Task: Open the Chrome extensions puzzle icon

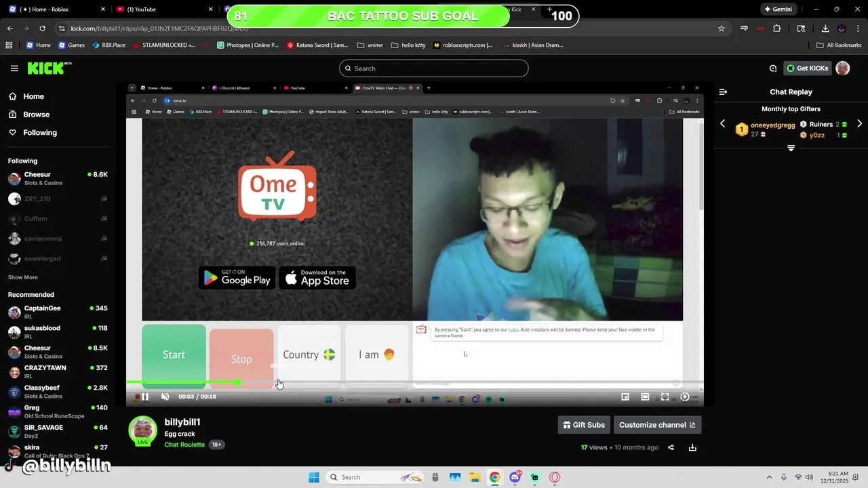Action: (x=777, y=28)
